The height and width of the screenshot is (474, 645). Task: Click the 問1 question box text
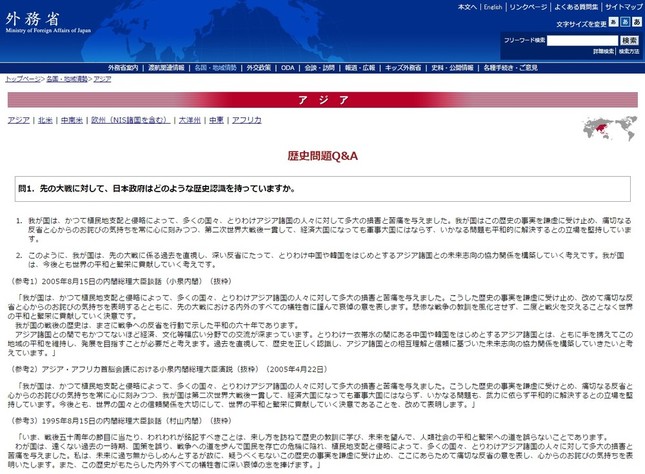point(157,189)
